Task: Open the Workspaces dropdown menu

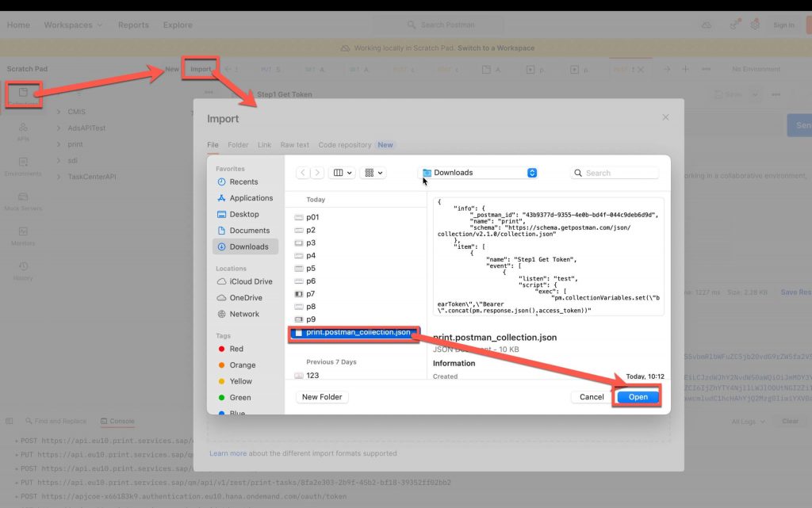Action: (x=73, y=25)
